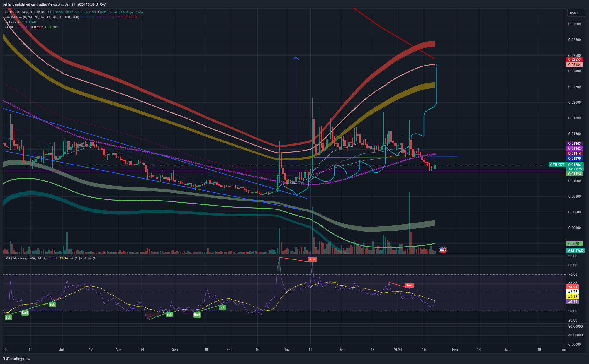Select the Vol · GST indicator legend

coord(13,22)
